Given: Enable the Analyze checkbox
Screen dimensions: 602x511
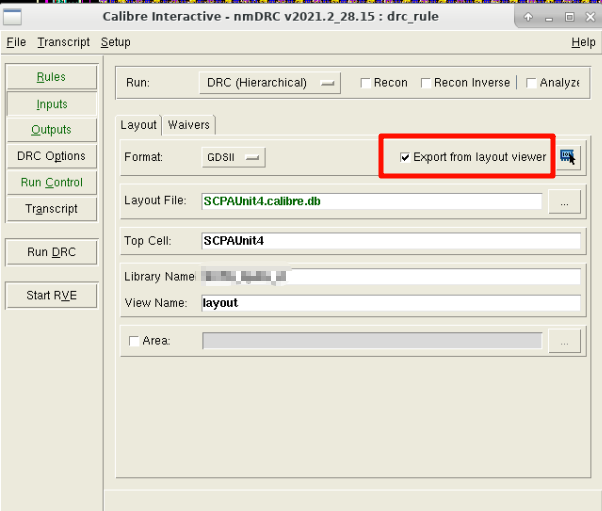Looking at the screenshot, I should 531,83.
